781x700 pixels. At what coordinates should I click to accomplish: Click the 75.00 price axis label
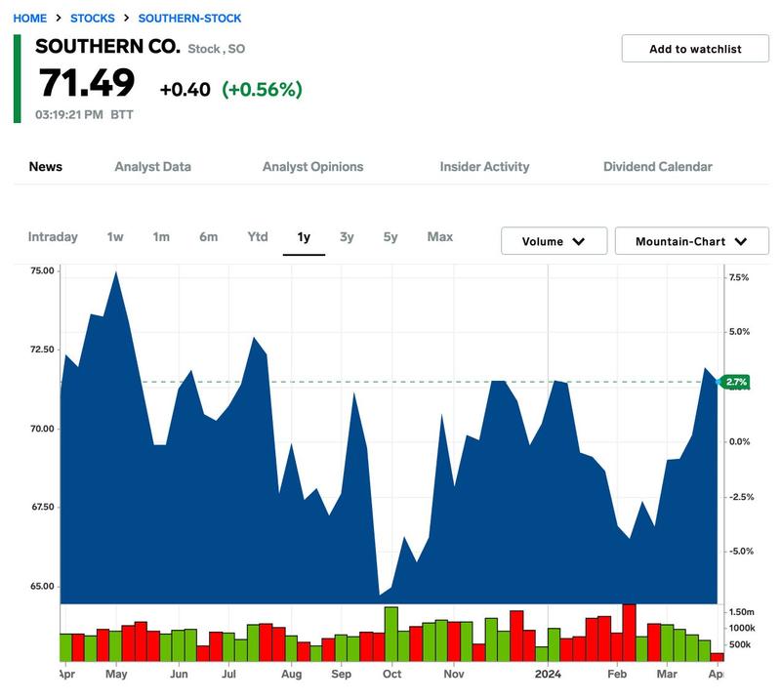[x=42, y=270]
